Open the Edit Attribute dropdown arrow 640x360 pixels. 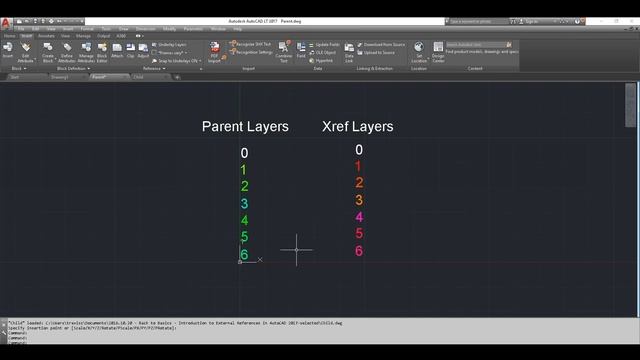tap(35, 60)
